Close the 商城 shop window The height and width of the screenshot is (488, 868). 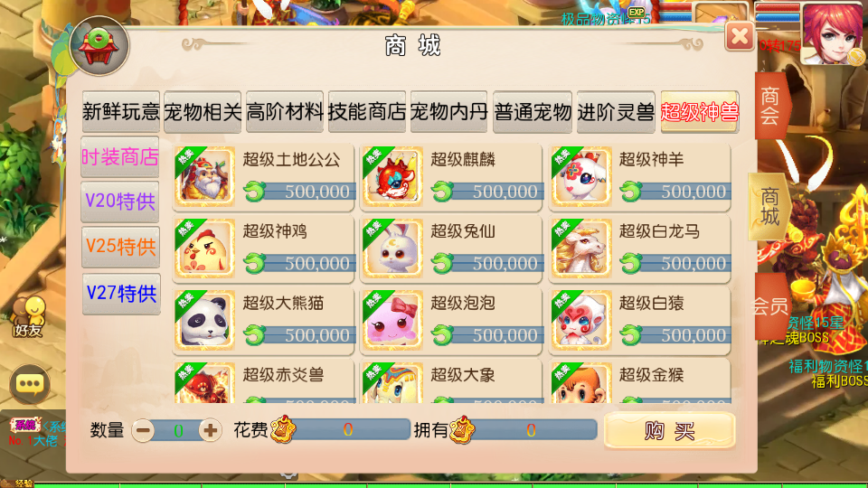pos(740,36)
